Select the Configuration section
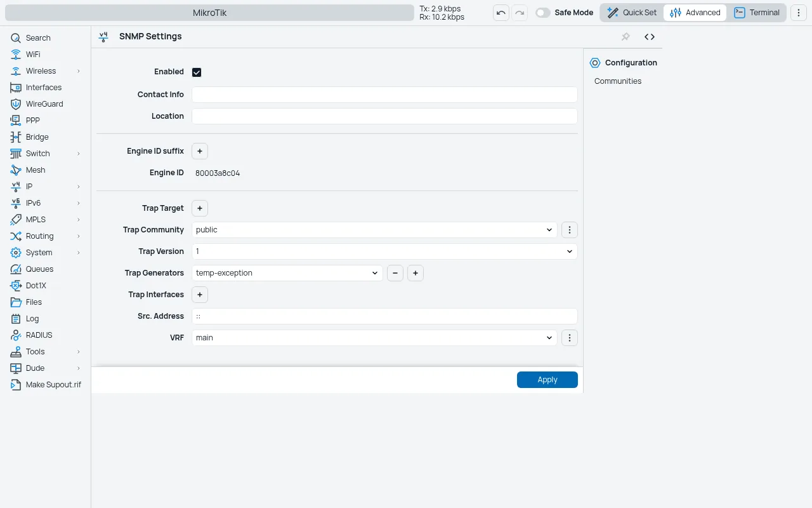Image resolution: width=812 pixels, height=508 pixels. pyautogui.click(x=624, y=63)
